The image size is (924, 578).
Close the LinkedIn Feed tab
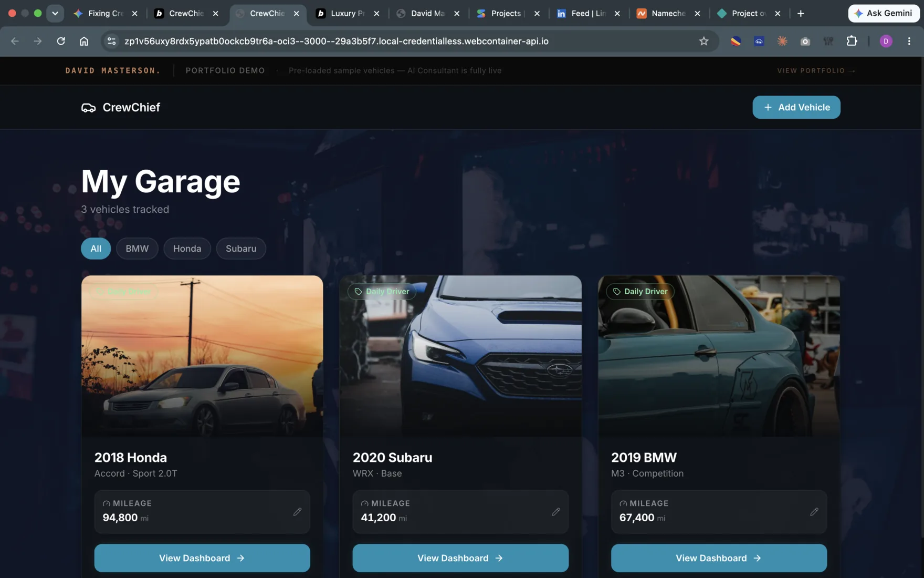(617, 14)
